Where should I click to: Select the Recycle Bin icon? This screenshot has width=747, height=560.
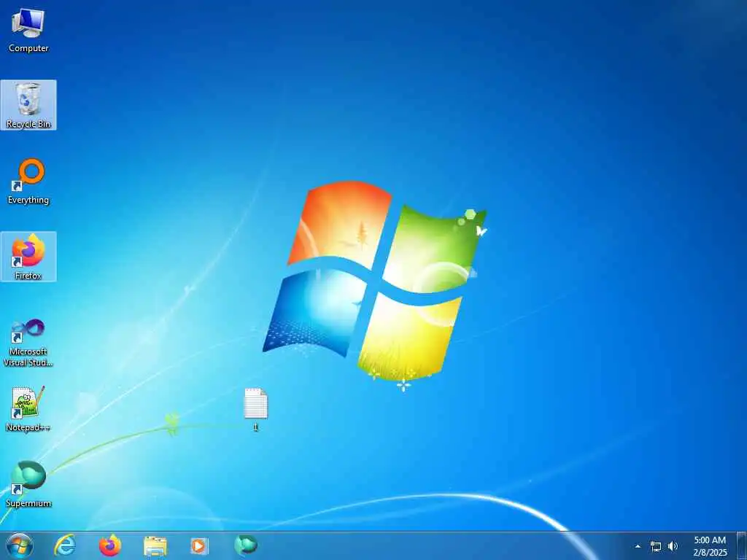pyautogui.click(x=28, y=105)
